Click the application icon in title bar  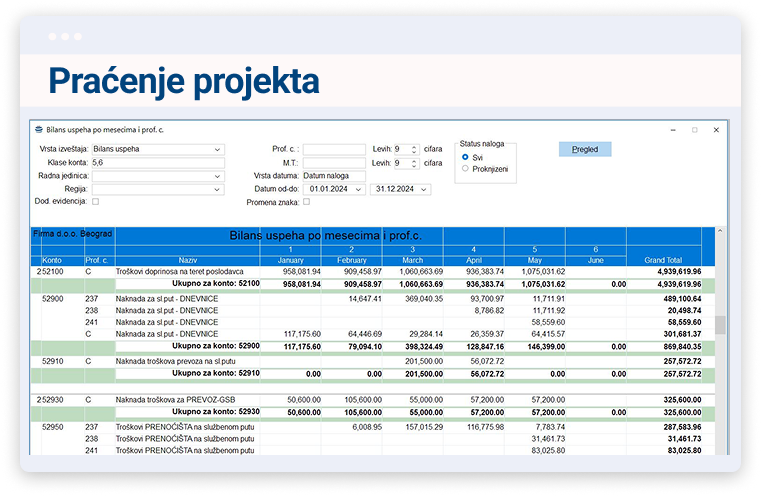coord(39,130)
